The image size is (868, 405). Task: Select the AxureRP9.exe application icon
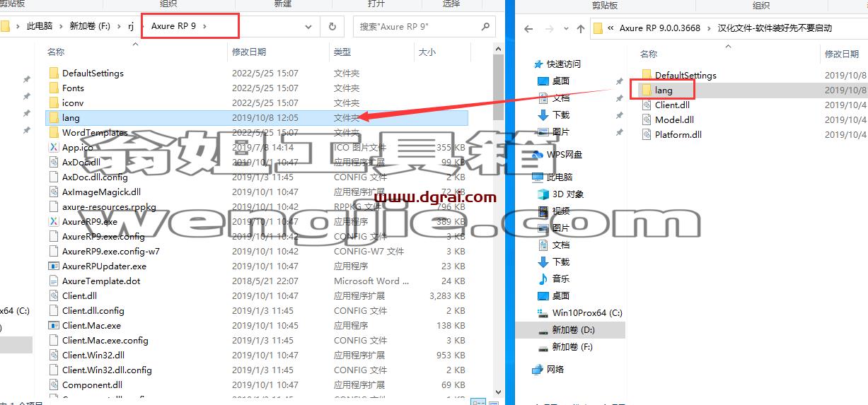(x=54, y=221)
